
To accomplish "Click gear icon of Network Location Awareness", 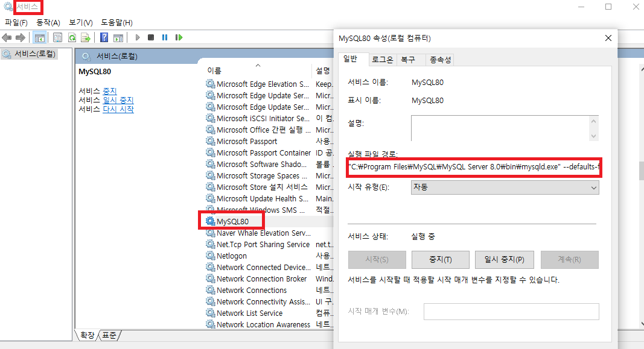I will pos(210,324).
